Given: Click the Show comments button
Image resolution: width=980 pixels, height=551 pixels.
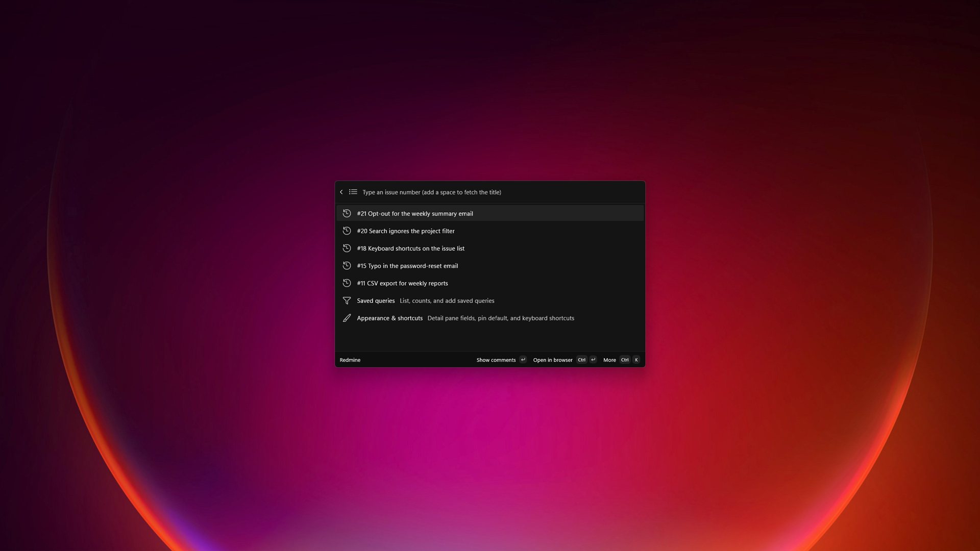Looking at the screenshot, I should (501, 360).
